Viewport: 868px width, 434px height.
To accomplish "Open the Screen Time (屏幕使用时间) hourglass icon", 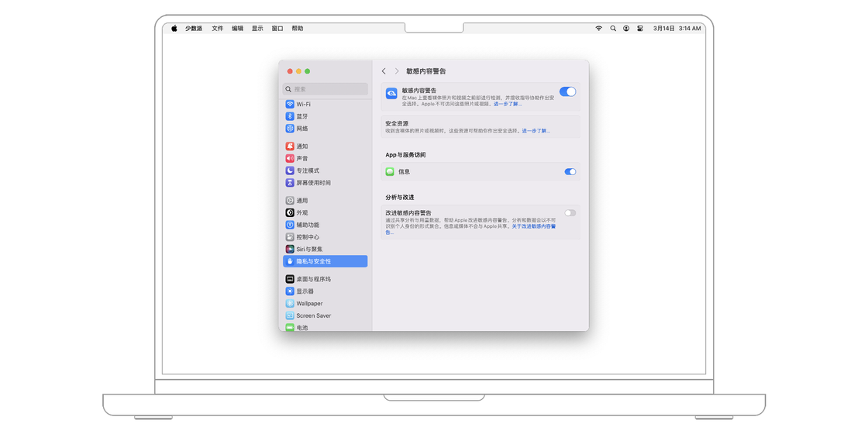I will coord(290,183).
